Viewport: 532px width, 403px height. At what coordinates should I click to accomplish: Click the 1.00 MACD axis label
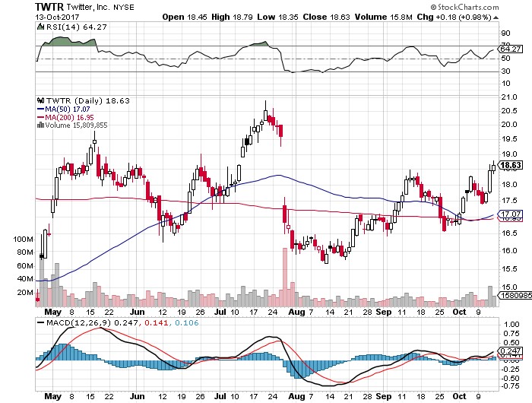[x=511, y=325]
